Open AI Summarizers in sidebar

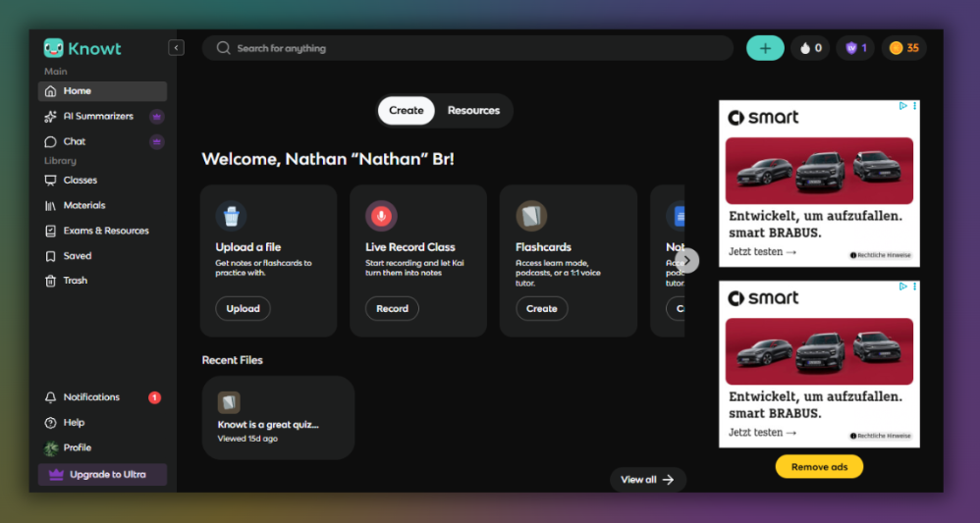click(98, 116)
